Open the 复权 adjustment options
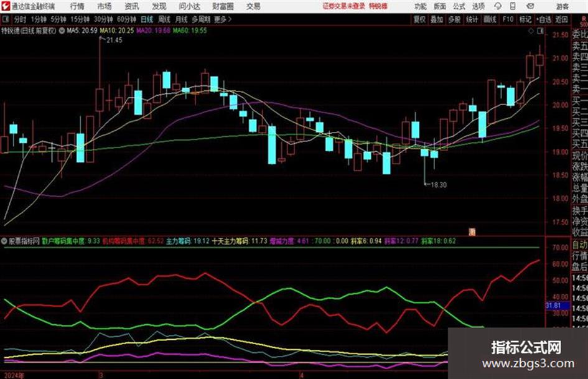 pyautogui.click(x=419, y=19)
